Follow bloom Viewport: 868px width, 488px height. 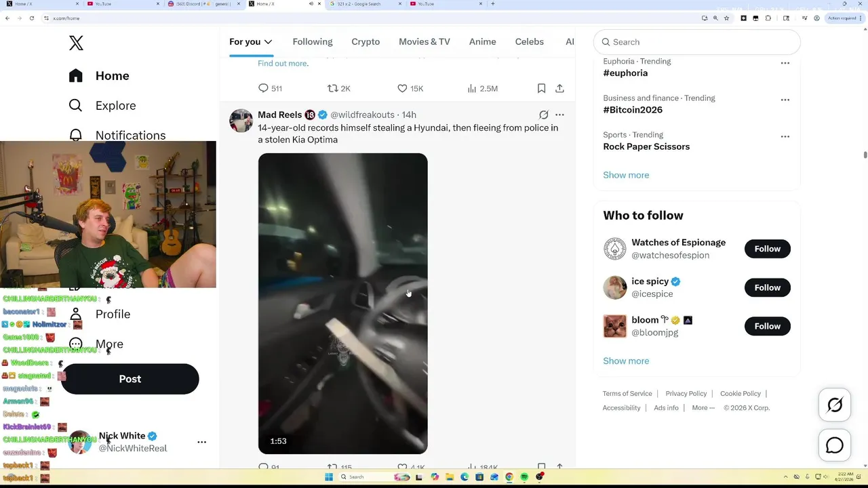pyautogui.click(x=768, y=326)
